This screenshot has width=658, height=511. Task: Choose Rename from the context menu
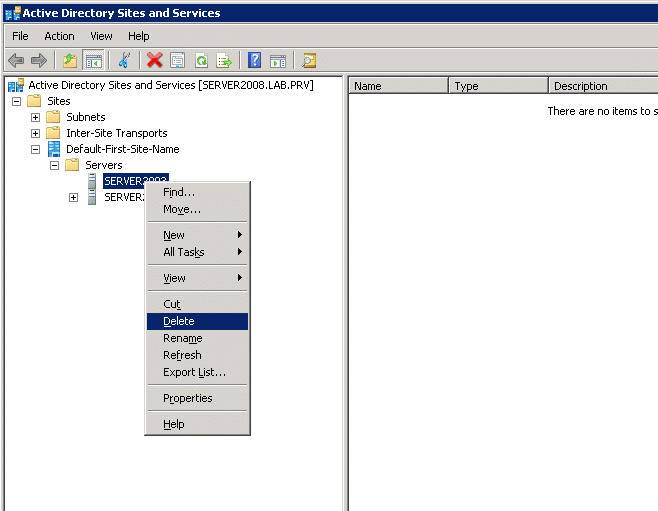coord(197,338)
